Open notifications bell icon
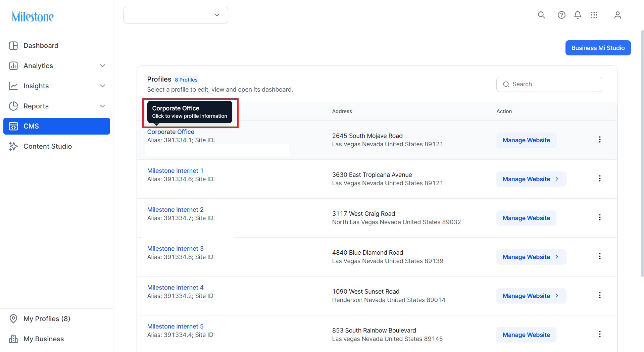 pyautogui.click(x=578, y=15)
